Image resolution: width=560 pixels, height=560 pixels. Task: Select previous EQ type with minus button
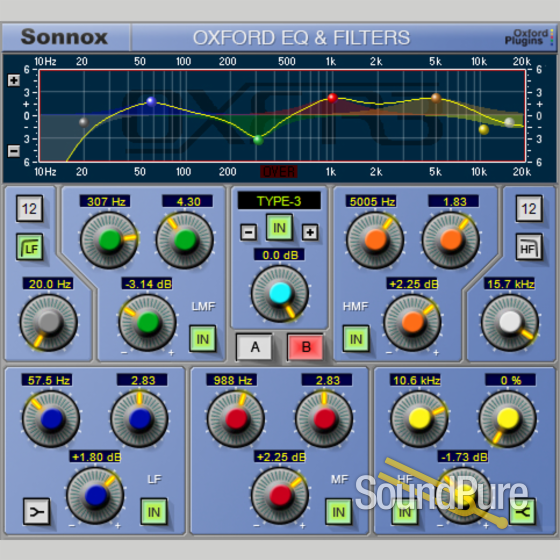[249, 232]
